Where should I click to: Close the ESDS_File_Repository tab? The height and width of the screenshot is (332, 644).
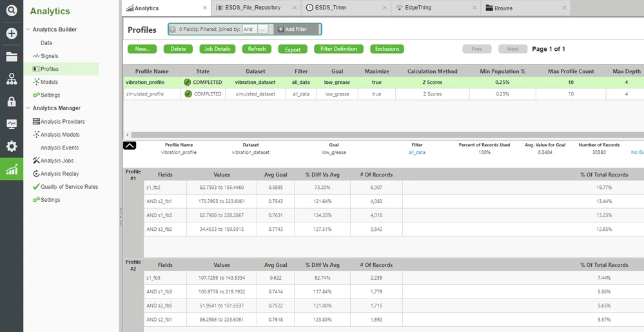point(295,8)
